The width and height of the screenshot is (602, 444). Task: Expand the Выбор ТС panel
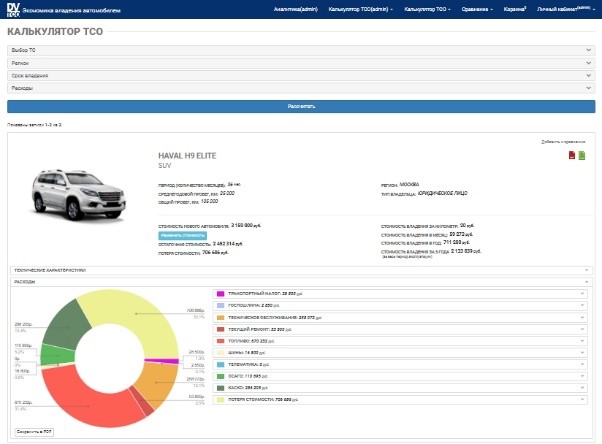300,48
